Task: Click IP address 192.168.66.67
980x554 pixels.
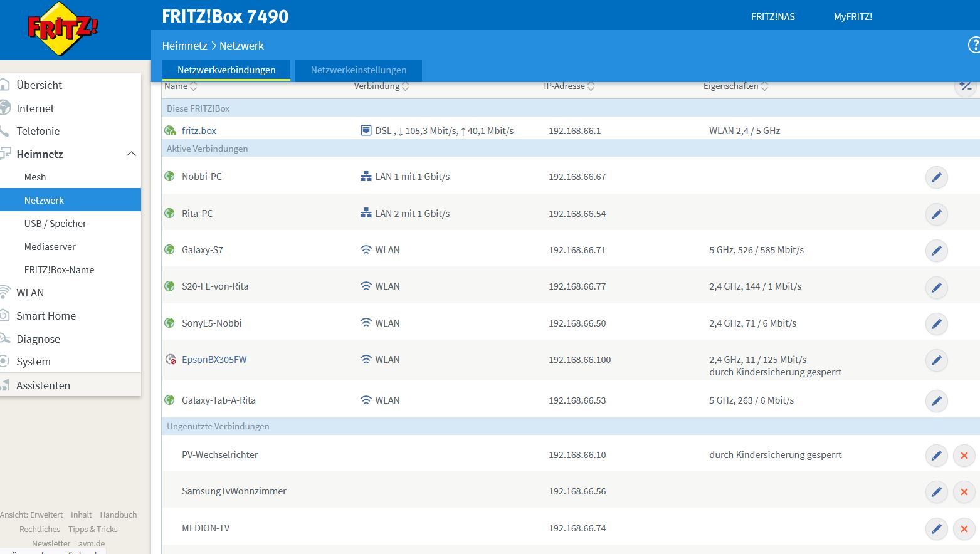Action: pyautogui.click(x=577, y=177)
